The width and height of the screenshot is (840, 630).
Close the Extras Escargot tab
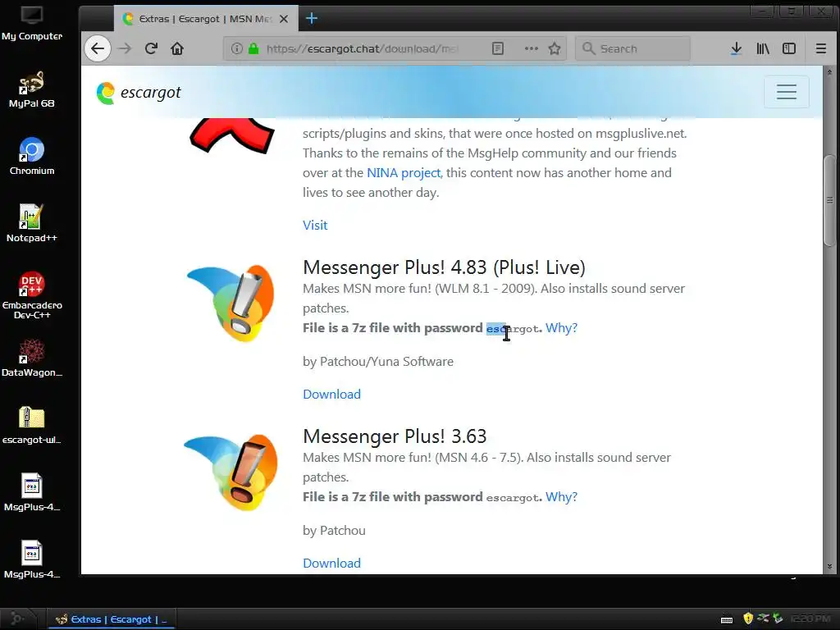click(284, 19)
